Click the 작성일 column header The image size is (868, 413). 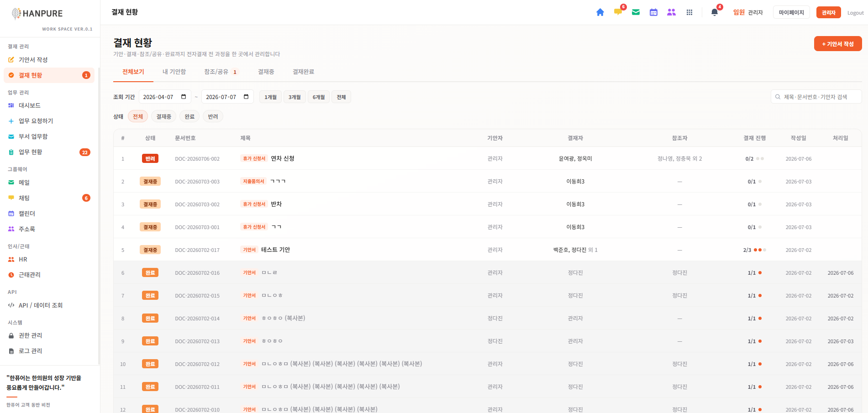pyautogui.click(x=798, y=138)
